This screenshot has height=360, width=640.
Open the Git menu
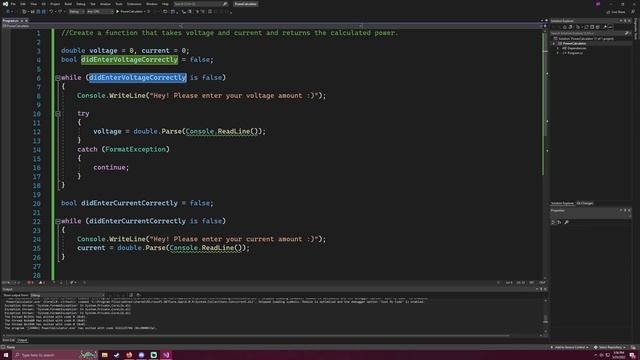(x=44, y=4)
